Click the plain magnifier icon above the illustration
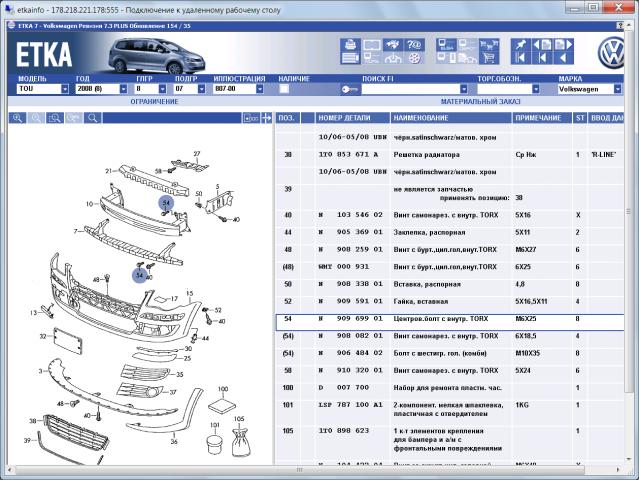The width and height of the screenshot is (639, 480). (x=93, y=118)
